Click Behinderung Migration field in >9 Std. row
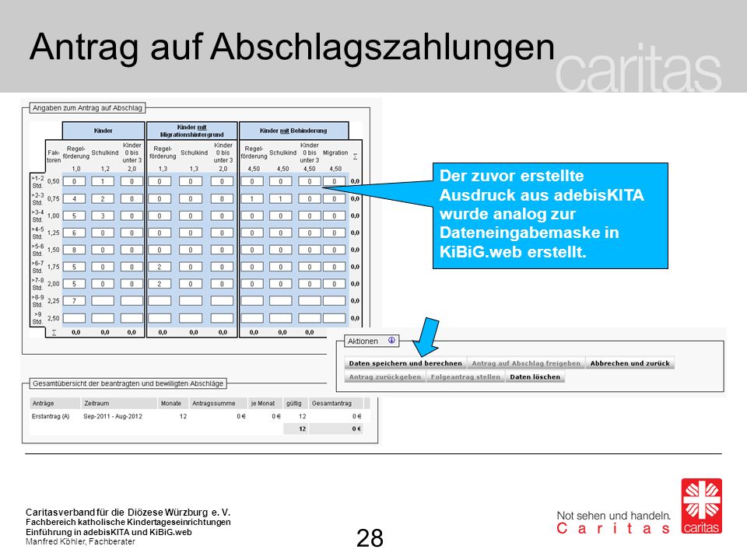The width and height of the screenshot is (747, 560). point(335,318)
